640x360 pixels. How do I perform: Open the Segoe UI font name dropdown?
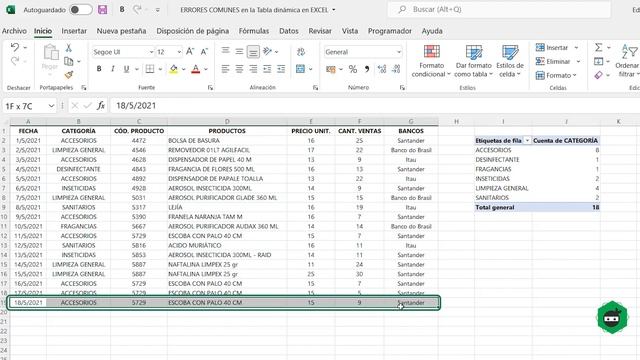pos(151,52)
